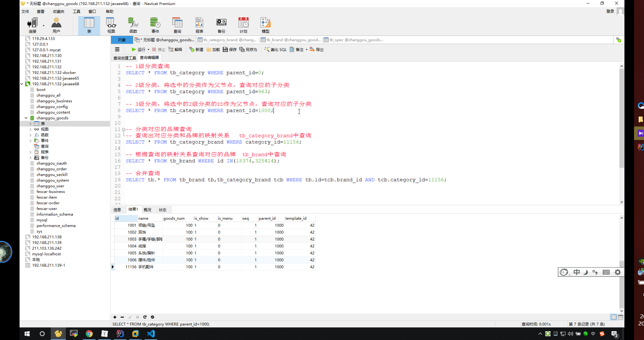Open the Run dropdown arrow

click(x=148, y=50)
